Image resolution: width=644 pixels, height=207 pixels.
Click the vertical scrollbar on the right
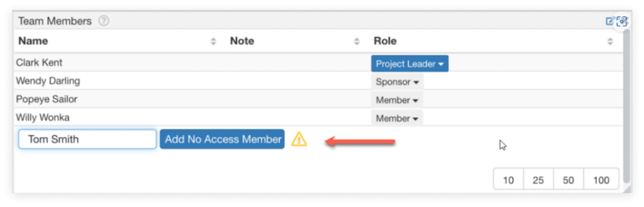point(626,105)
